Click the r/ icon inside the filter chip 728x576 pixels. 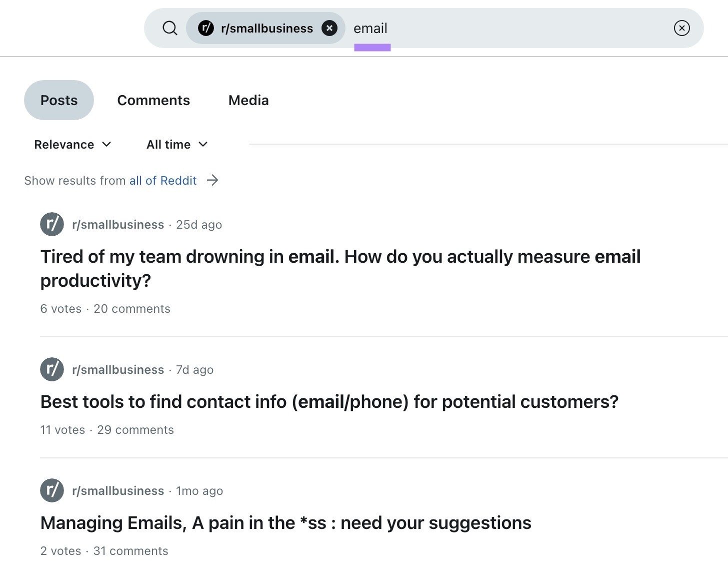pyautogui.click(x=205, y=28)
